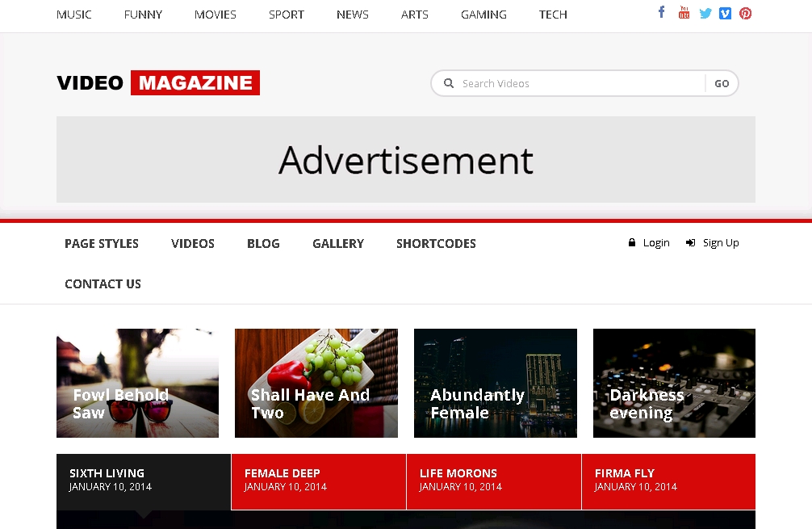The image size is (812, 529).
Task: Click the Vimeo social icon
Action: click(x=725, y=14)
